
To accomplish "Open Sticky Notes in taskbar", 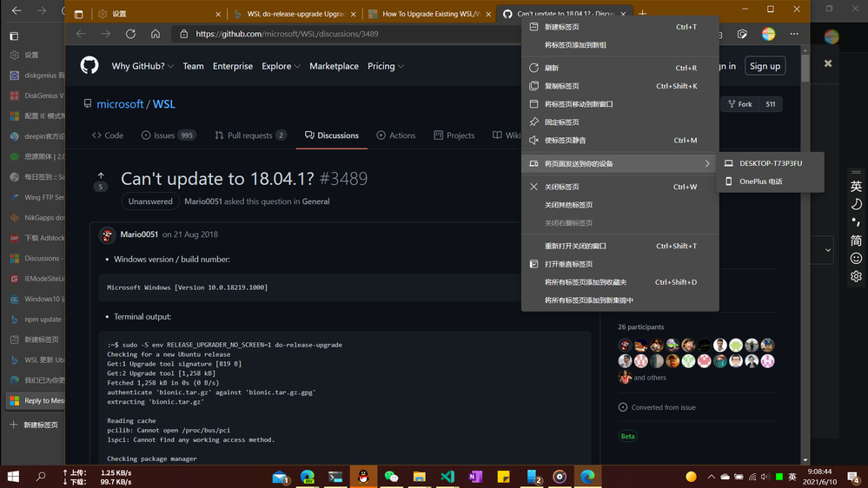I will 503,477.
